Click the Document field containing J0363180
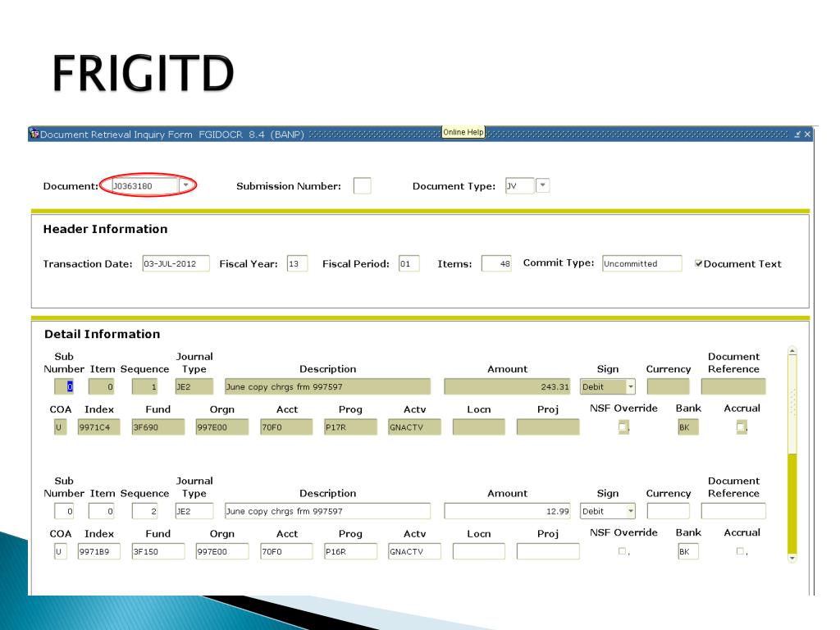Image resolution: width=840 pixels, height=630 pixels. (x=144, y=186)
